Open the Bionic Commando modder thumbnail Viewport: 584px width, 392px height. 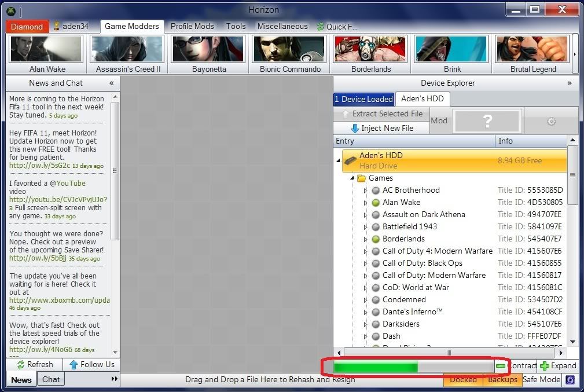point(290,49)
